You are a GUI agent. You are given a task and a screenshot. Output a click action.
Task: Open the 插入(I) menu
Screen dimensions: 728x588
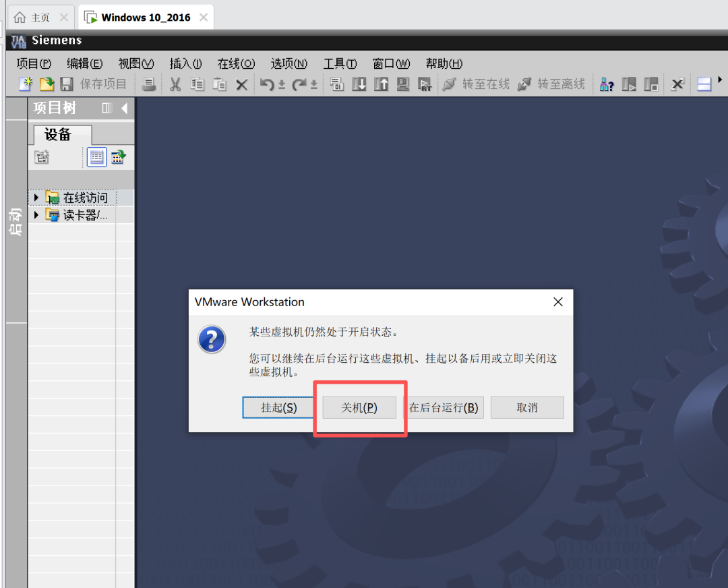pos(186,63)
